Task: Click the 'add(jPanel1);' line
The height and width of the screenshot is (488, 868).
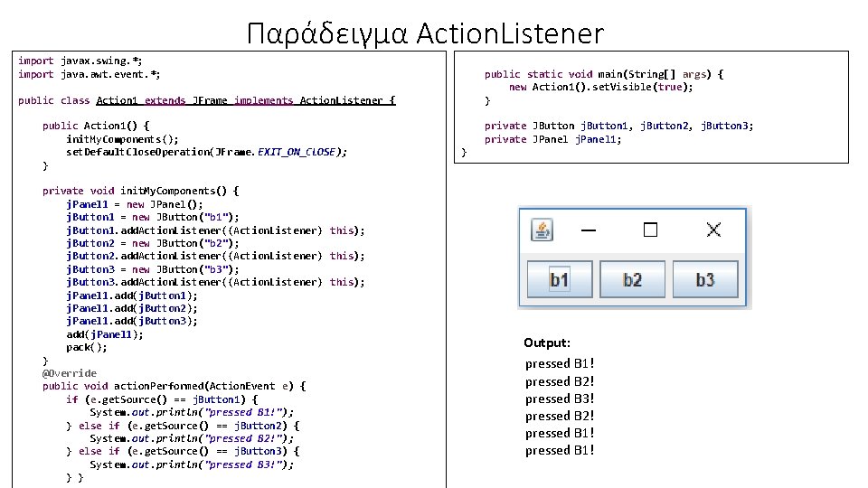Action: coord(105,334)
